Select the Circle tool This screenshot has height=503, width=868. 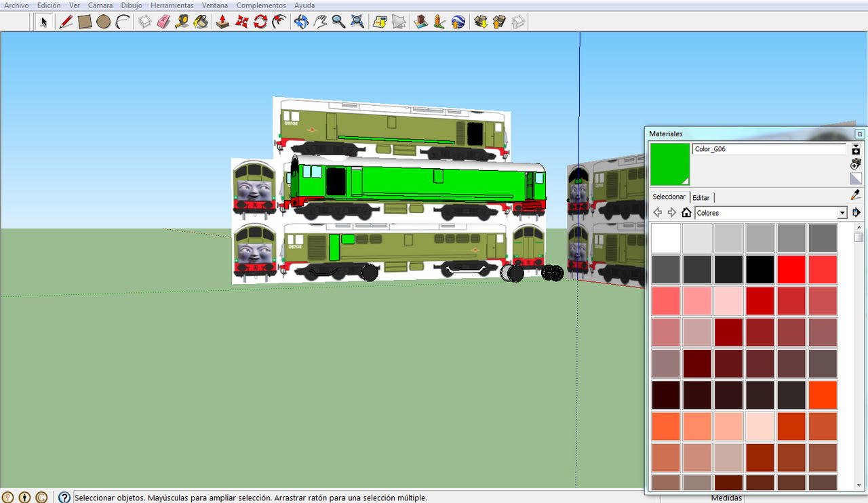click(x=102, y=21)
